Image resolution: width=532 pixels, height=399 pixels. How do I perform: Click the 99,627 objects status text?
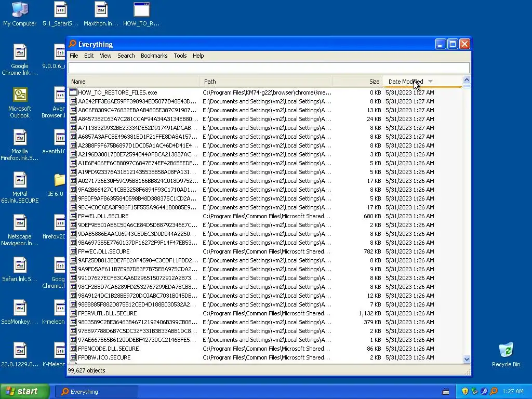pos(87,370)
